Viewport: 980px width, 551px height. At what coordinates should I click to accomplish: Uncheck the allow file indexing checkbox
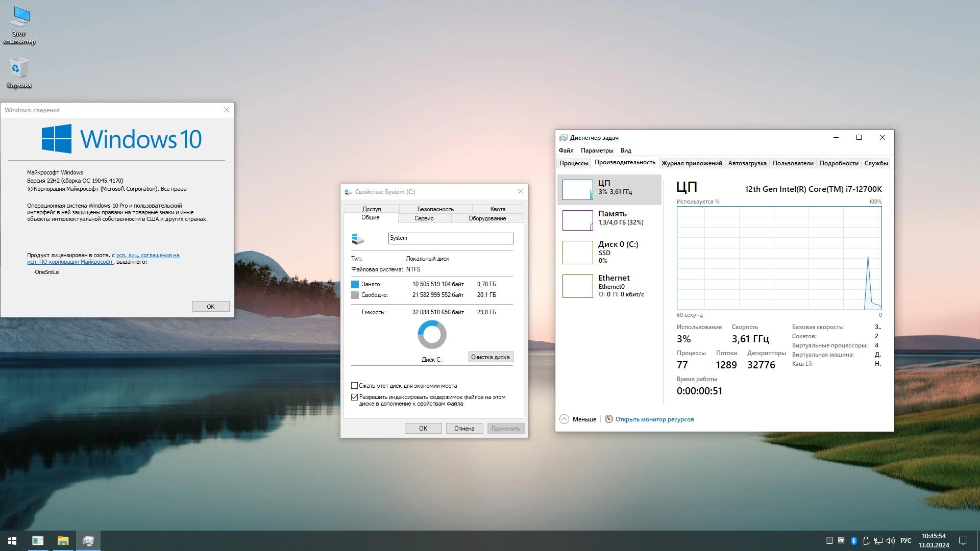point(354,397)
